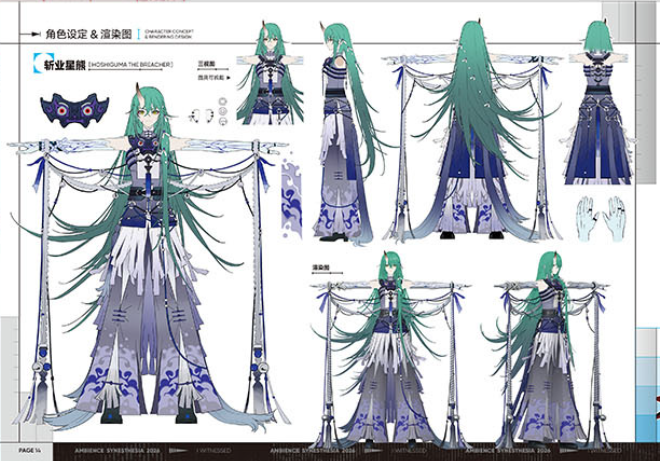Click the arrow icon before the page title

tap(30, 34)
